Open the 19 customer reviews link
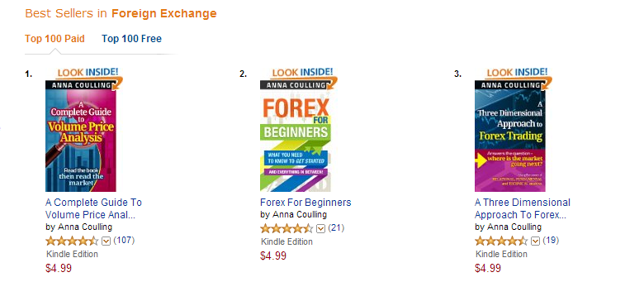 click(x=551, y=240)
